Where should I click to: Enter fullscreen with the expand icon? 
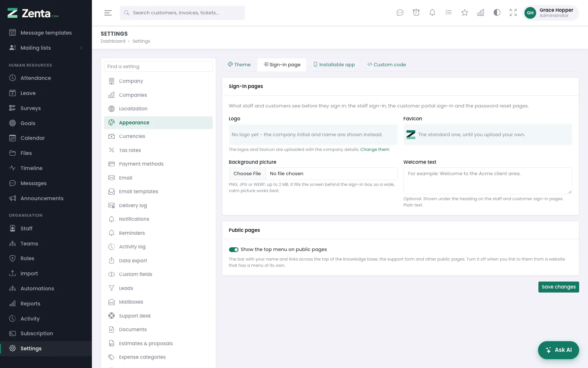(513, 13)
